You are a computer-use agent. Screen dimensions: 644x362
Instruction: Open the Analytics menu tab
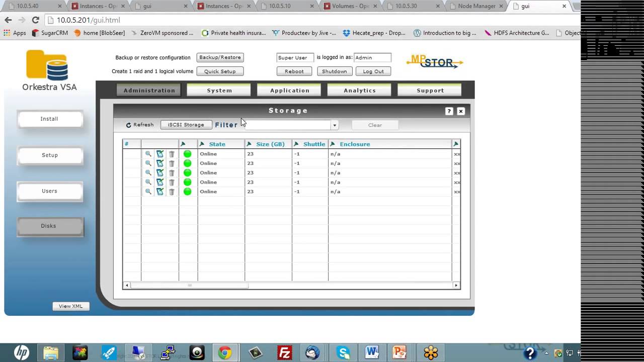[x=359, y=90]
